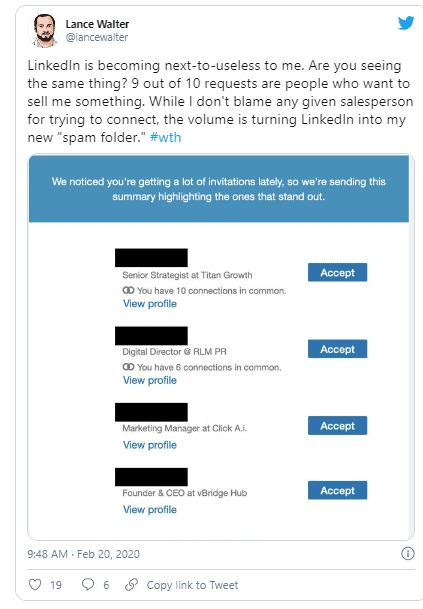Open the 9:48 AM Feb 20, 2020 timestamp

coord(84,554)
